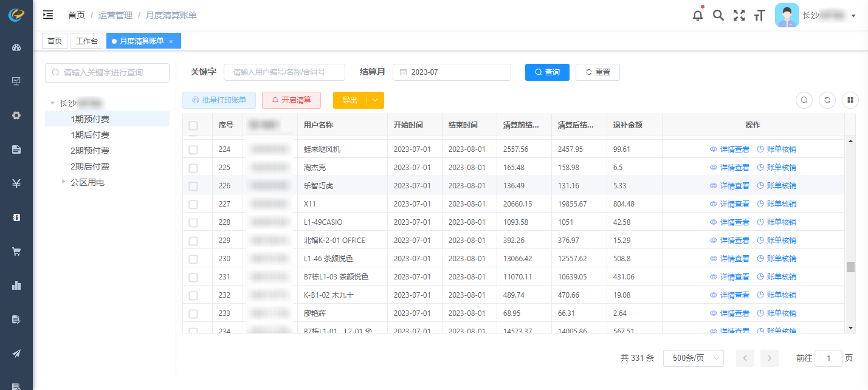Click the blue 查询 button
The image size is (868, 390).
[547, 72]
